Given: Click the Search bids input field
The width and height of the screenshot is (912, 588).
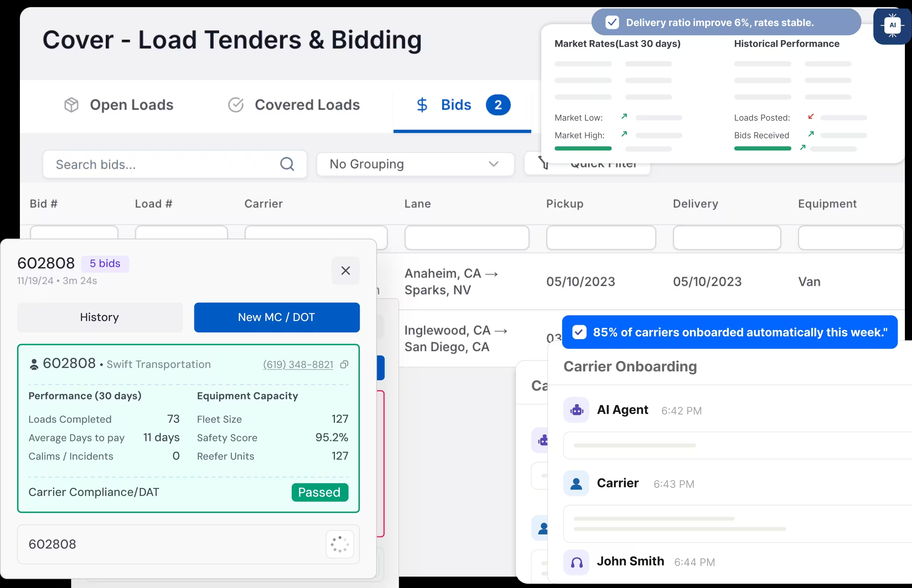Looking at the screenshot, I should click(174, 164).
